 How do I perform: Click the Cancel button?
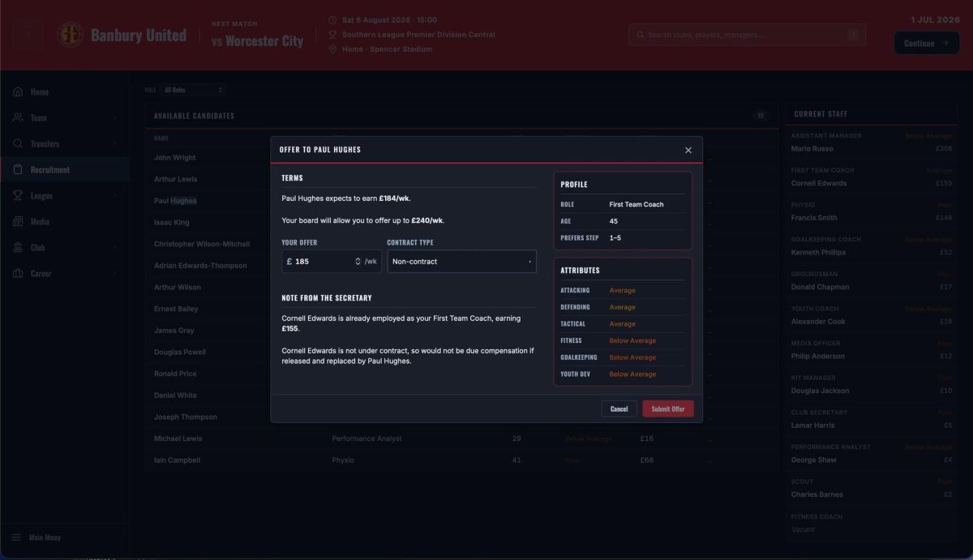[619, 408]
